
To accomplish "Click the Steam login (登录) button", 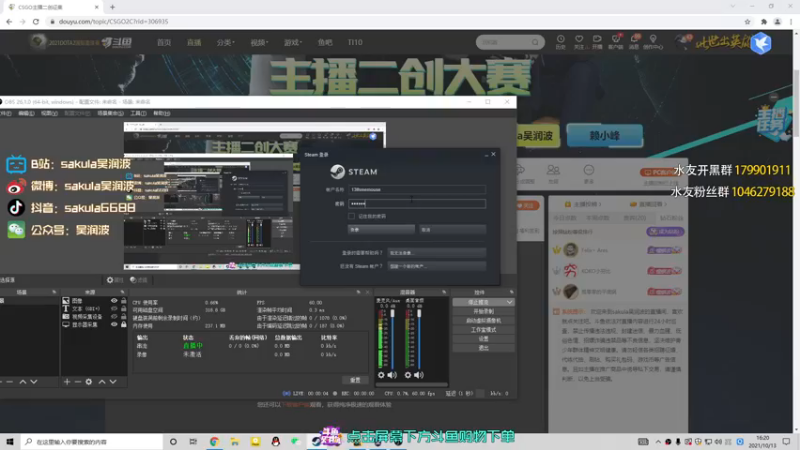I will click(x=381, y=230).
